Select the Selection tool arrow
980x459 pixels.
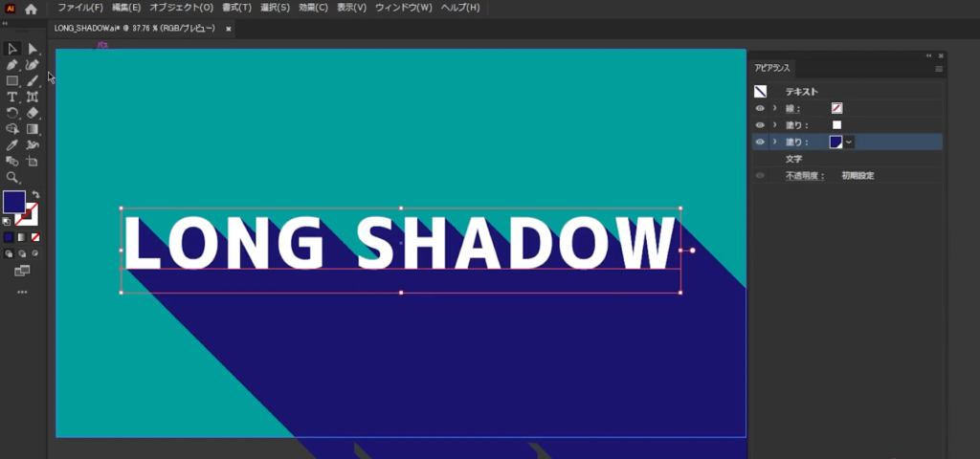pyautogui.click(x=12, y=49)
